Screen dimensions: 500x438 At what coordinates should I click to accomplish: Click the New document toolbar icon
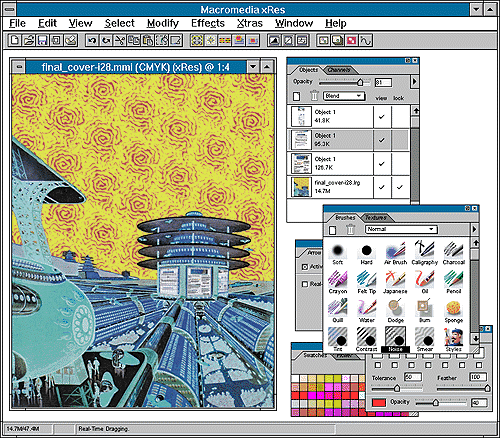coord(15,41)
